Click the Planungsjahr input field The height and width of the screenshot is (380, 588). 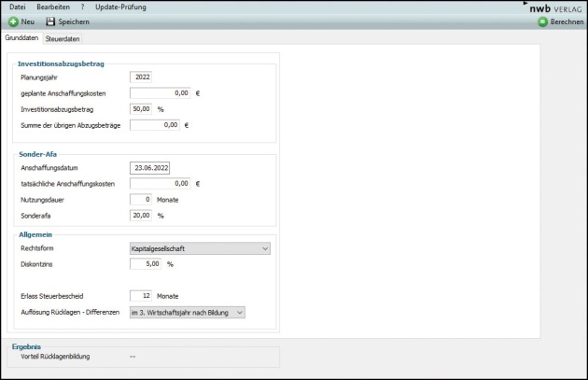142,77
